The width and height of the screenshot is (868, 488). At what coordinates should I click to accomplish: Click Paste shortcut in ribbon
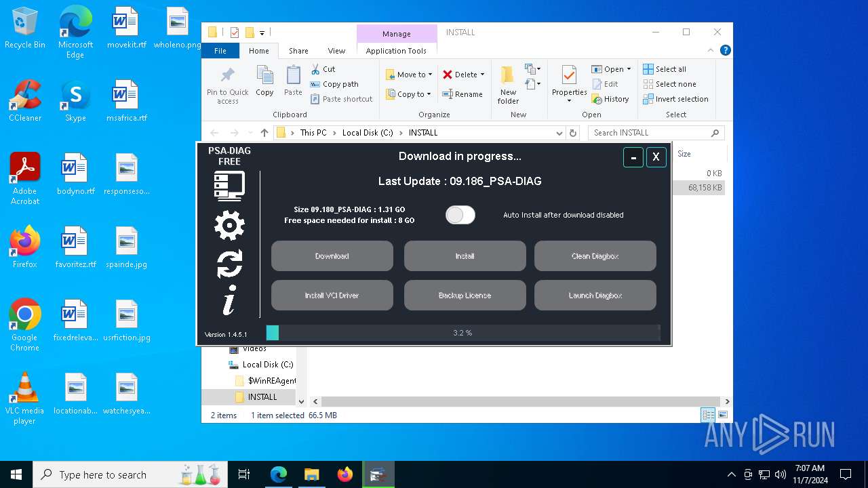point(342,99)
